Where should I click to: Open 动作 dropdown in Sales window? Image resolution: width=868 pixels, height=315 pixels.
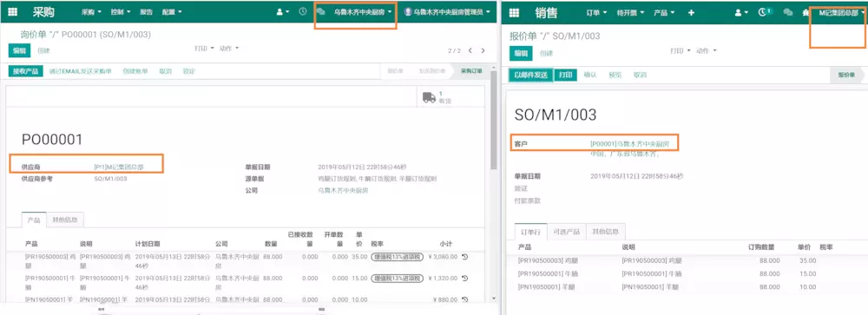[x=706, y=51]
